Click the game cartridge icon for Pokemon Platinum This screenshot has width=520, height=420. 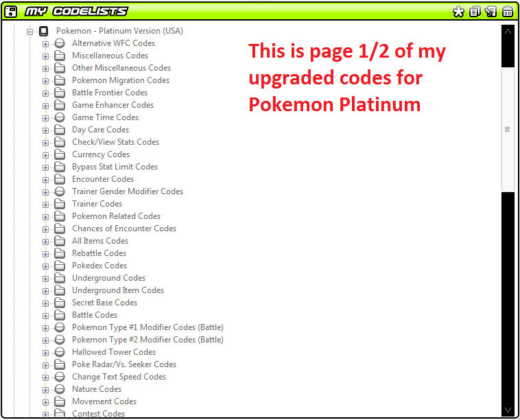pos(43,31)
